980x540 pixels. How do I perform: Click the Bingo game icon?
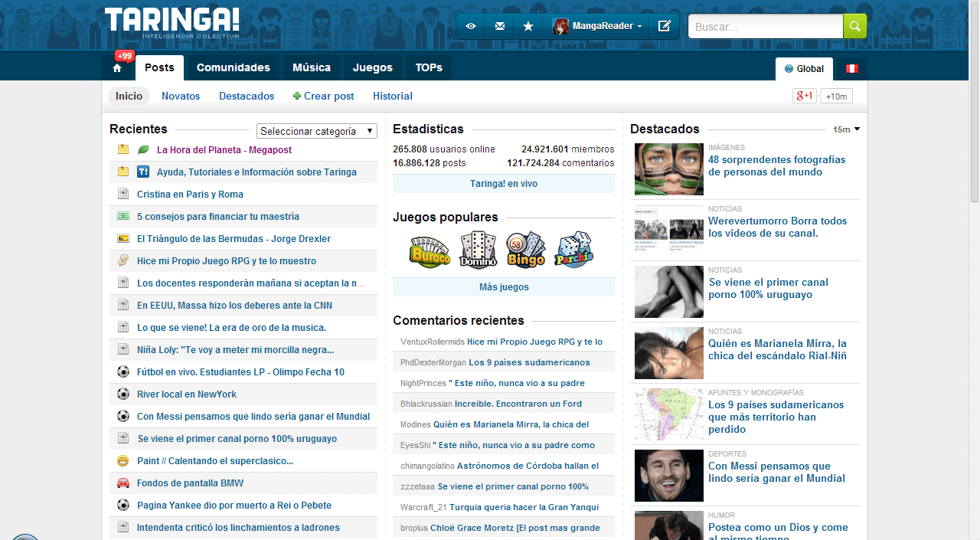(x=526, y=250)
